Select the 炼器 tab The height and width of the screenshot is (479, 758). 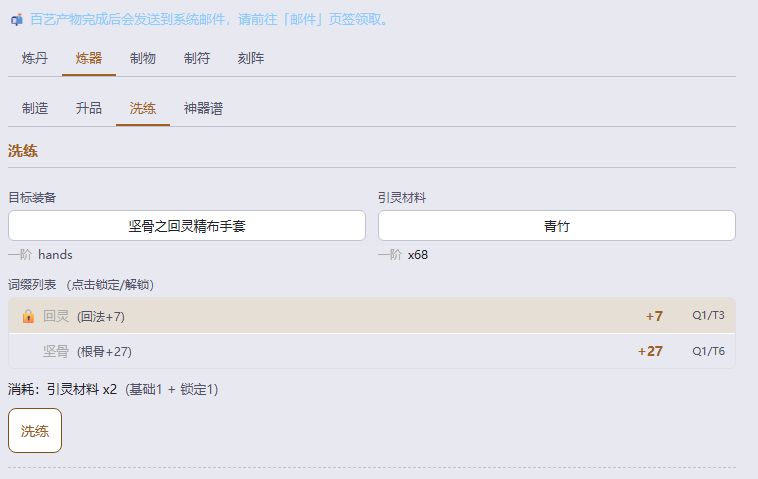click(89, 58)
